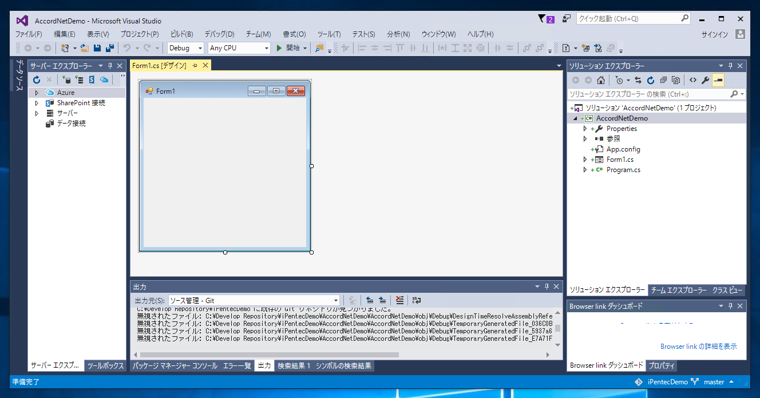This screenshot has width=760, height=398.
Task: Click the New Project icon
Action: point(65,48)
